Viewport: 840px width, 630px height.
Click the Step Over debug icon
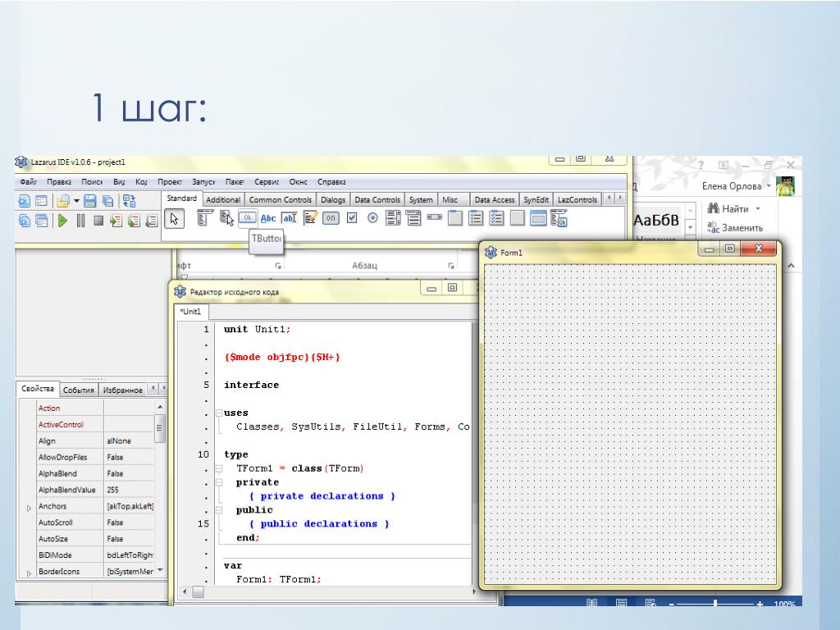tap(134, 220)
